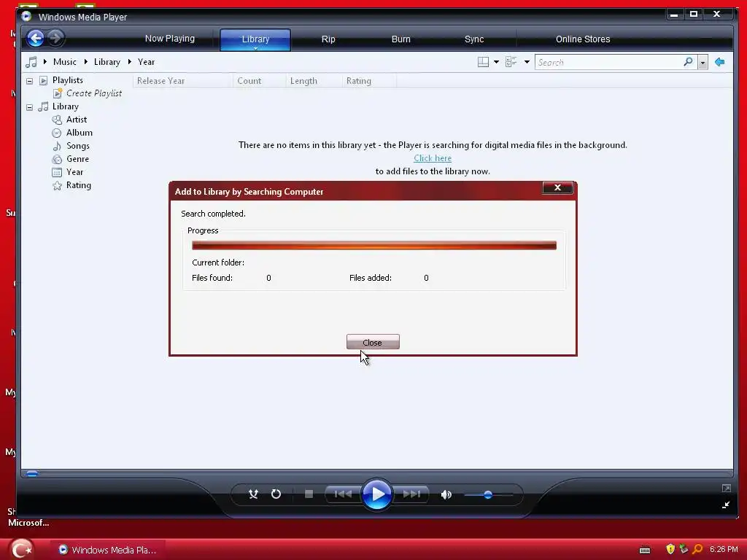Click the search magnifier icon

pos(688,62)
